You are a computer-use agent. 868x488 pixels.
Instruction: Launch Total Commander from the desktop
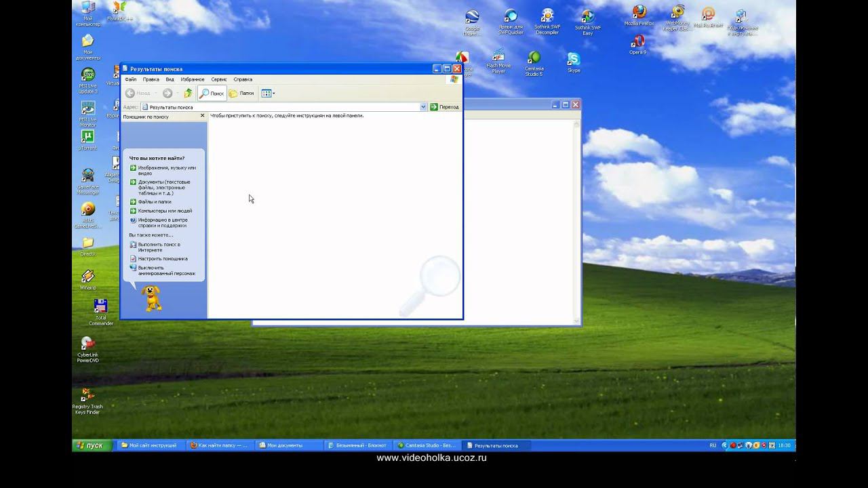point(100,311)
